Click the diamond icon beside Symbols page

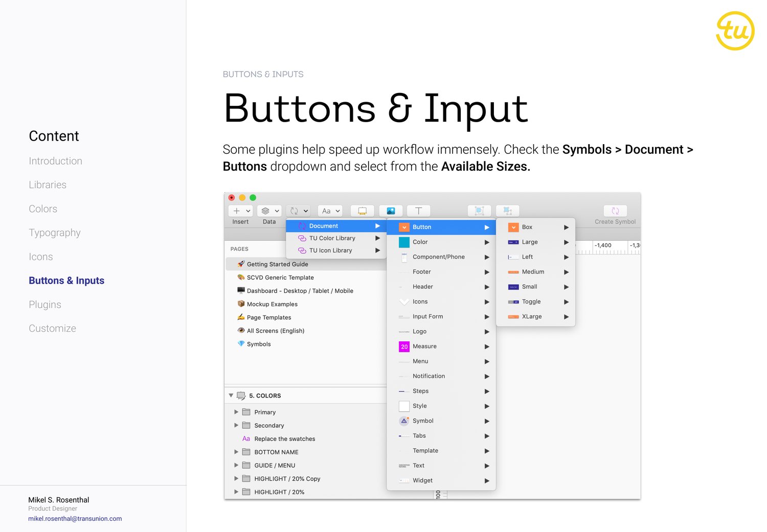241,343
